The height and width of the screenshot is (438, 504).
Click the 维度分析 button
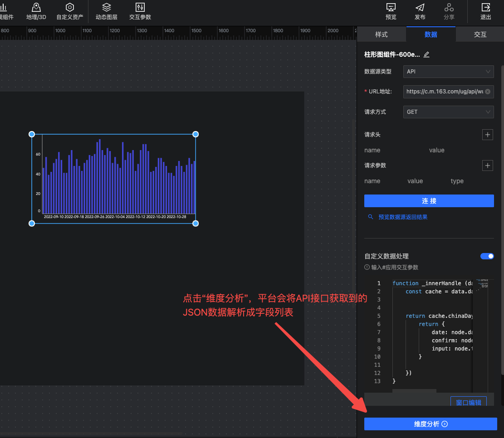[431, 424]
